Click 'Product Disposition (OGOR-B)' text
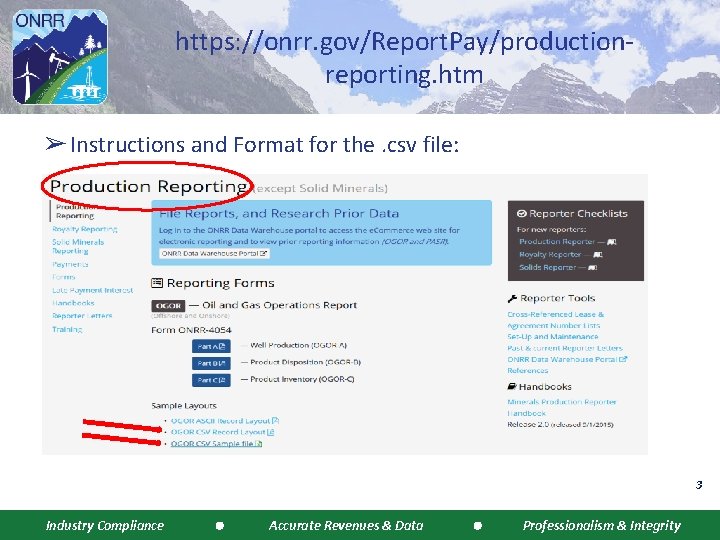720x540 pixels. coord(306,362)
